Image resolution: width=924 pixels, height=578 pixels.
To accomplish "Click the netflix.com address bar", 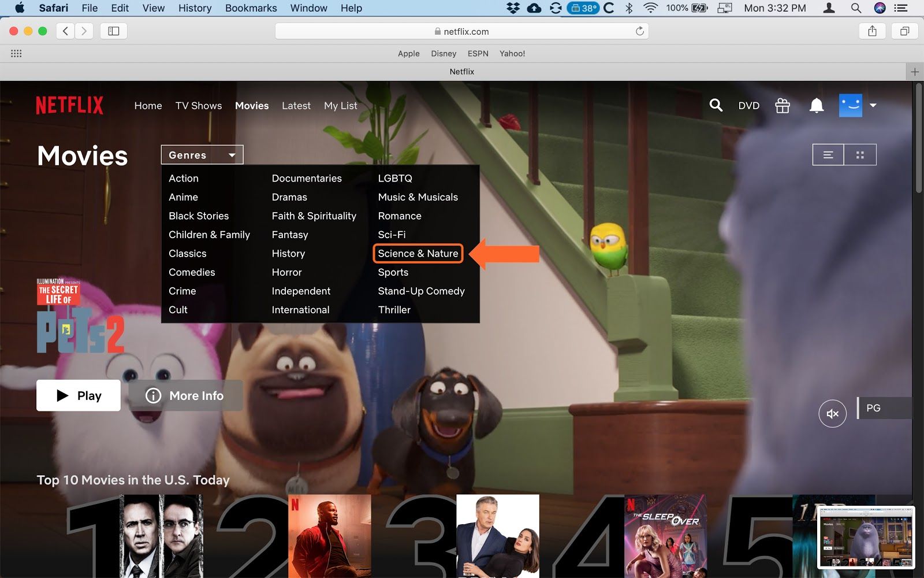I will coord(461,31).
